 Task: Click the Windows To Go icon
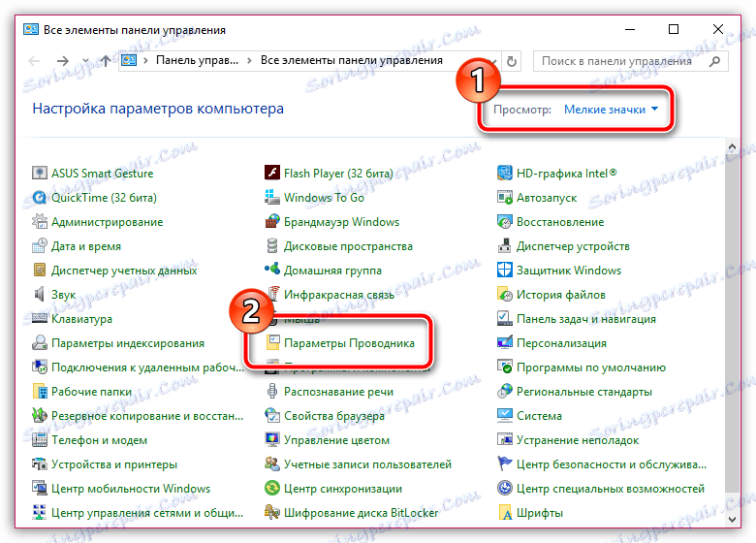(272, 197)
